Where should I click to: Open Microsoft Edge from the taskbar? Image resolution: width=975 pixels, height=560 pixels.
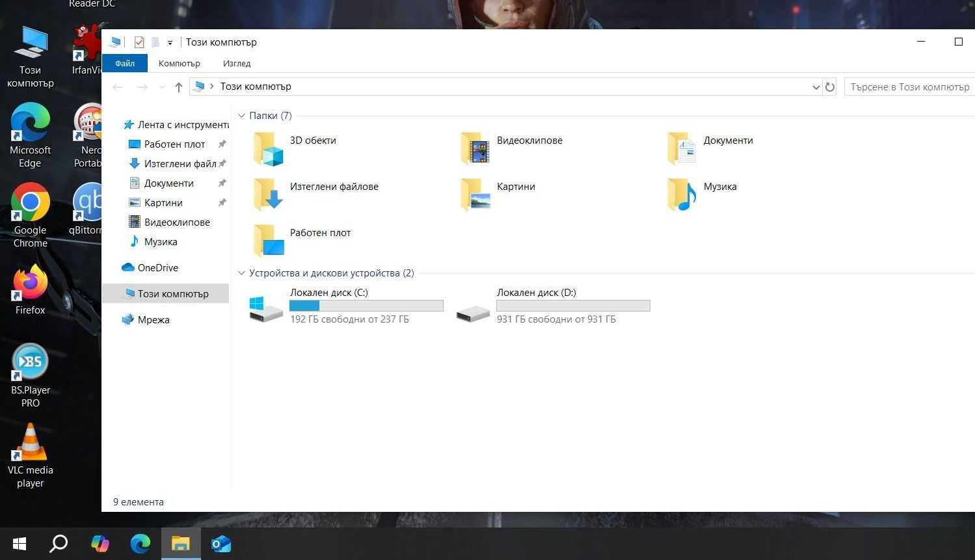[140, 543]
